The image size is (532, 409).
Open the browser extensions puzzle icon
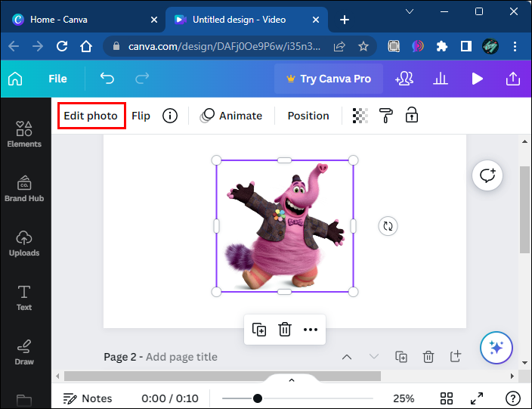(x=442, y=46)
